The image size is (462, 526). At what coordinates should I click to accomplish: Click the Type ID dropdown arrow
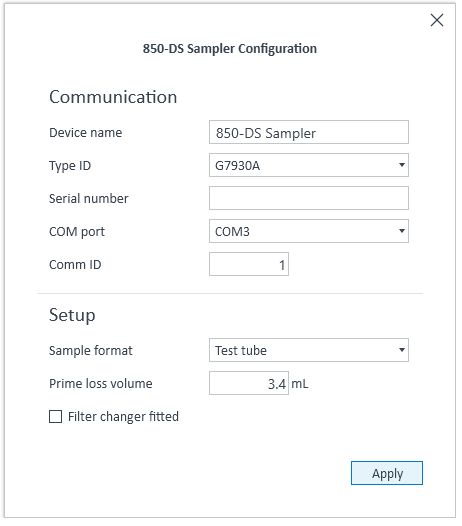401,165
